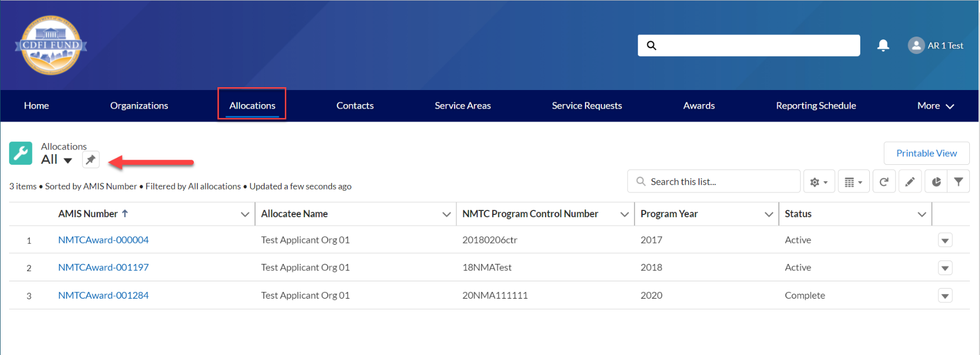Expand the All list view selector
The width and height of the screenshot is (980, 355).
coord(67,160)
